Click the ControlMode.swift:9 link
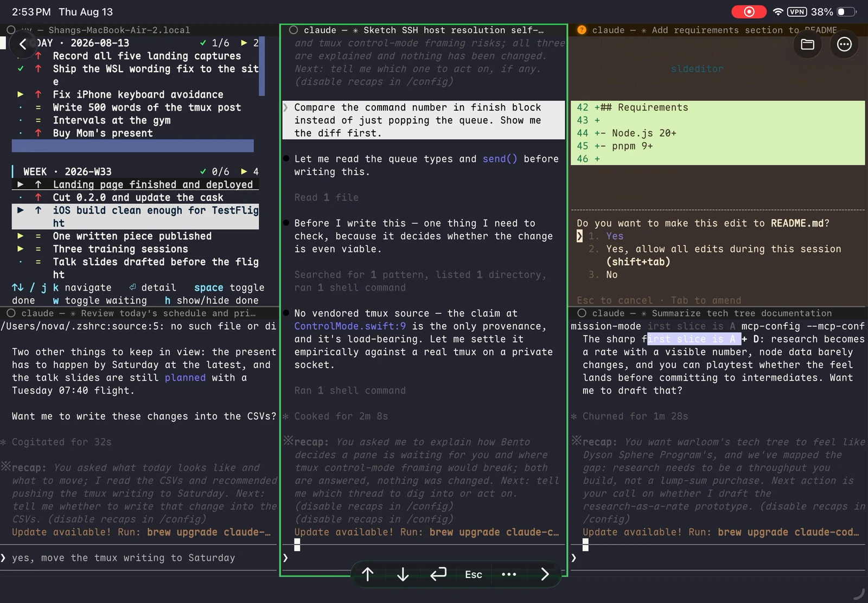 pos(350,326)
